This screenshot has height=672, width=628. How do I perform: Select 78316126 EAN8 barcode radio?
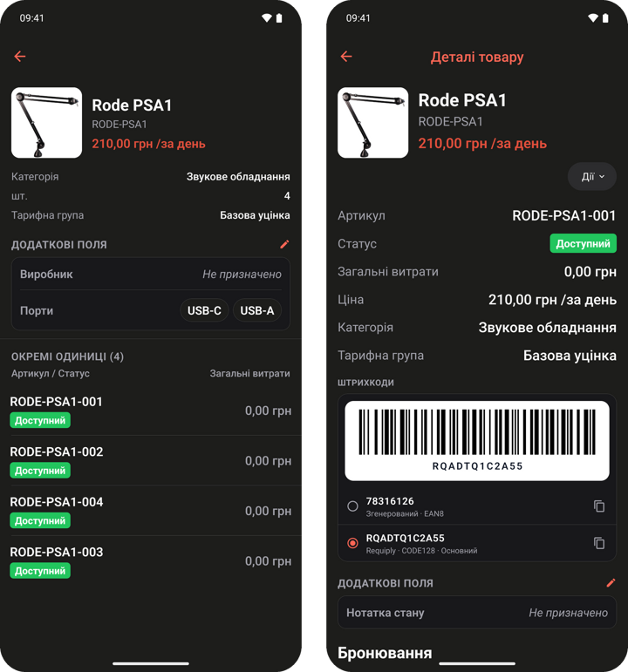click(352, 506)
